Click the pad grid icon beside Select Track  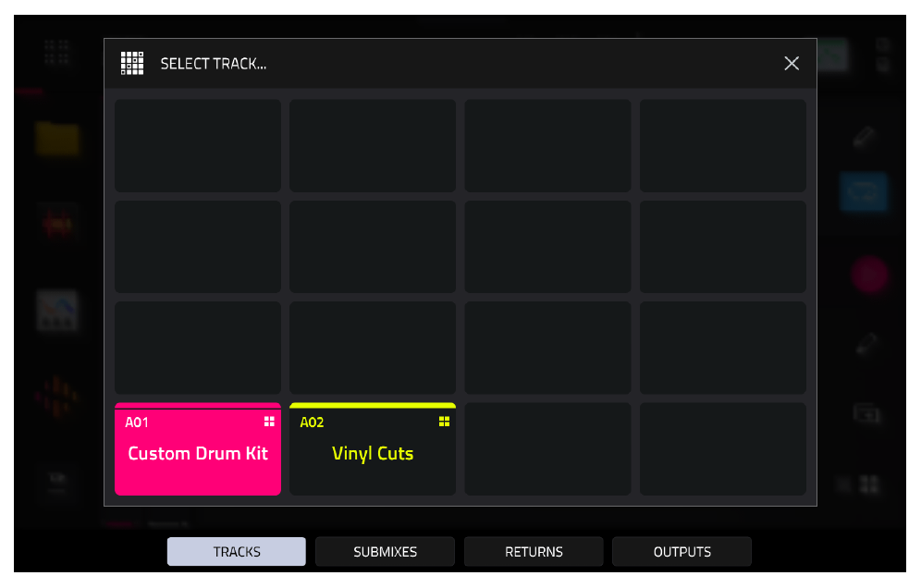(x=132, y=64)
